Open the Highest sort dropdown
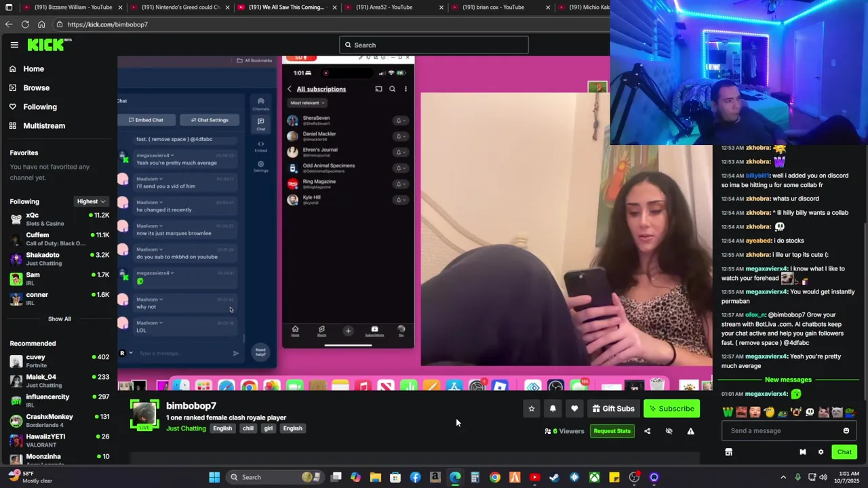 click(91, 201)
